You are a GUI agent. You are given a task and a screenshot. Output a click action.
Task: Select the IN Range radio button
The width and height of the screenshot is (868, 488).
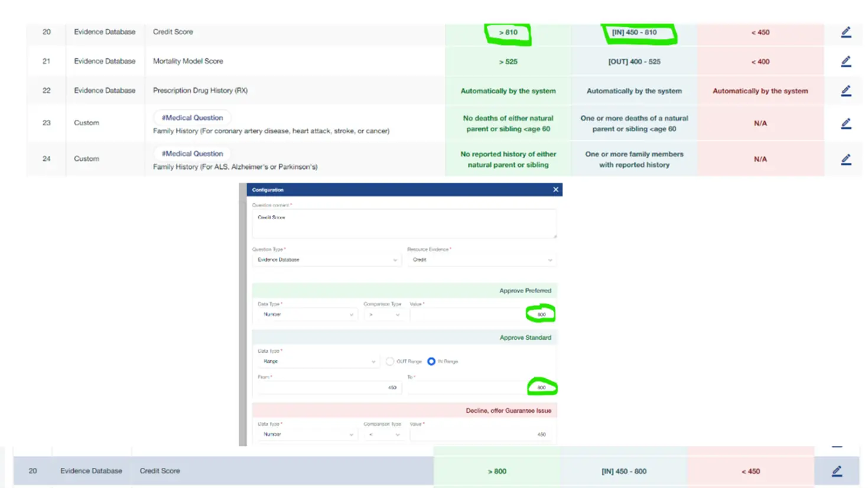tap(431, 362)
